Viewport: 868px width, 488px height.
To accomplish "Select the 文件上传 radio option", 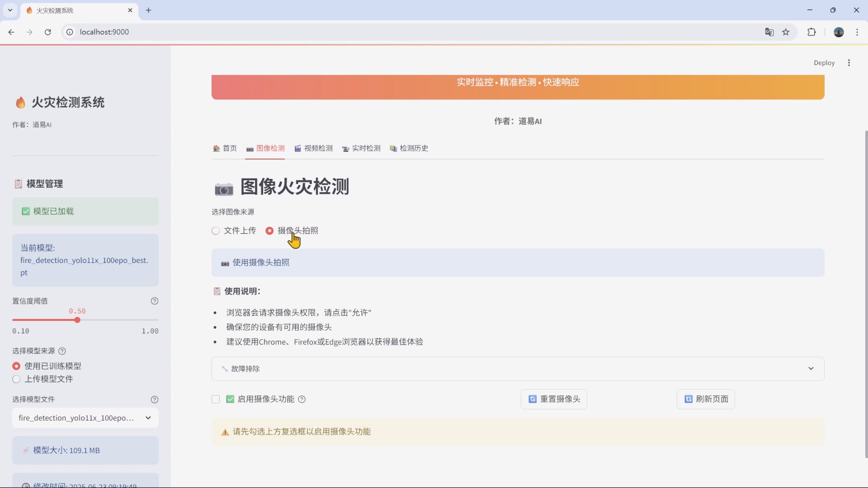I will [x=216, y=230].
